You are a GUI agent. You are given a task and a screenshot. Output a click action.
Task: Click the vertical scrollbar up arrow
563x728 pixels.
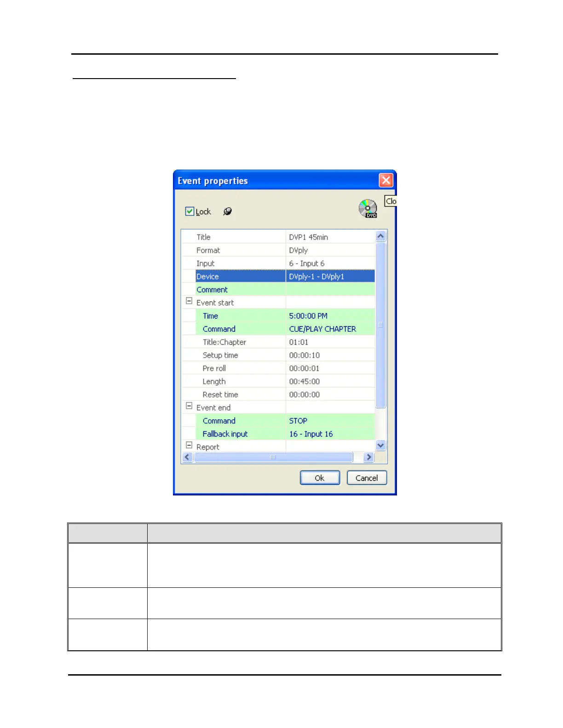click(x=380, y=236)
